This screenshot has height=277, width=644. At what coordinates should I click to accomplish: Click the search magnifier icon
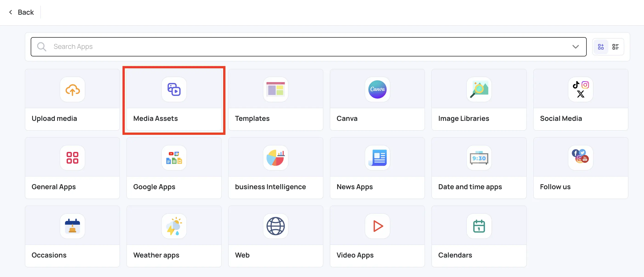42,47
